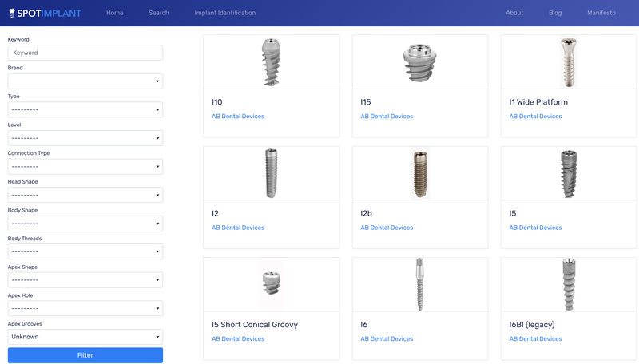
Task: Expand the Apex Shape dropdown
Action: coord(85,280)
